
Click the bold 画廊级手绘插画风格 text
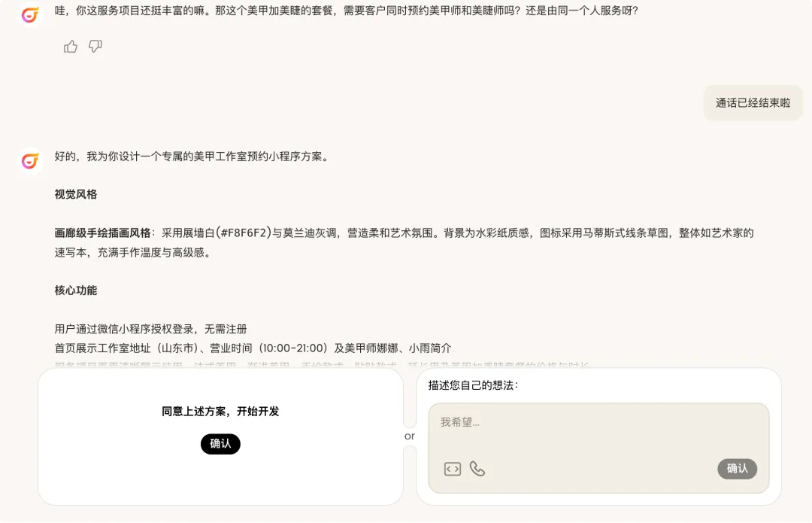click(x=102, y=233)
